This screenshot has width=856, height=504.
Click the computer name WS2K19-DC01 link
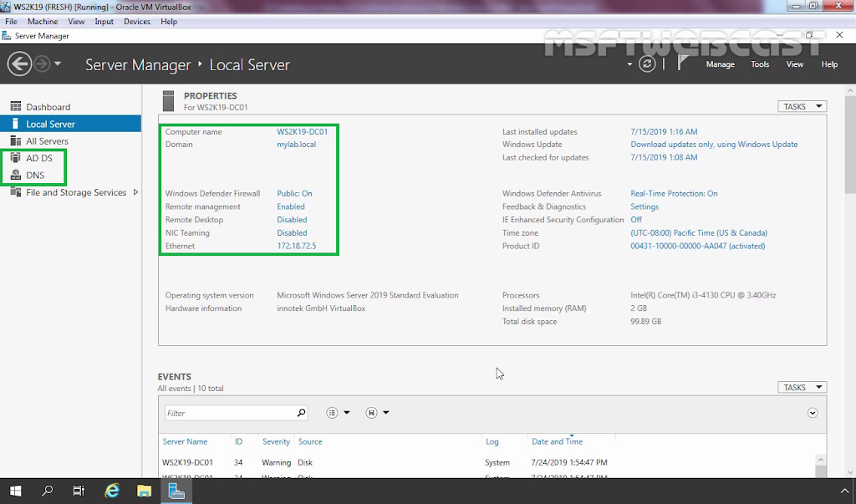coord(303,131)
